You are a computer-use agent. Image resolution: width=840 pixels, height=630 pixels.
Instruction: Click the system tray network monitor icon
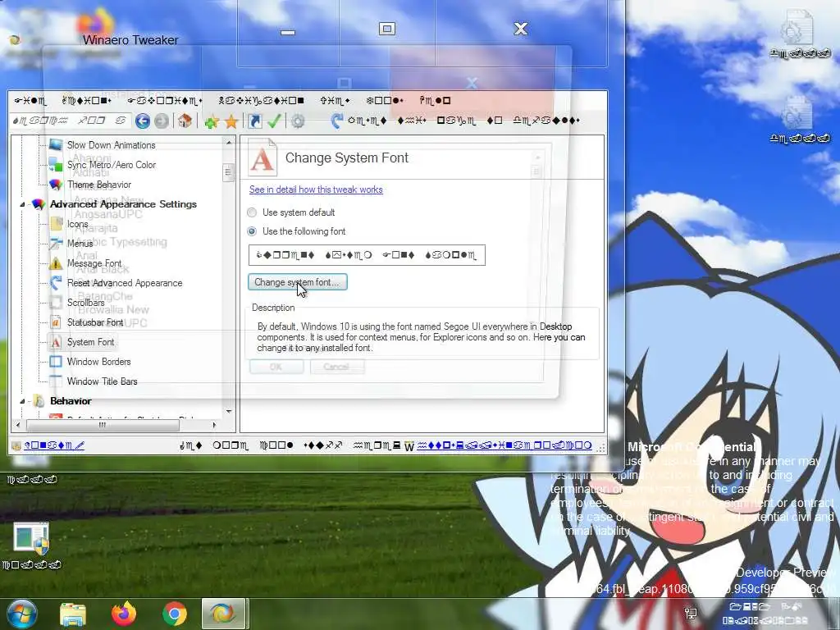click(691, 612)
